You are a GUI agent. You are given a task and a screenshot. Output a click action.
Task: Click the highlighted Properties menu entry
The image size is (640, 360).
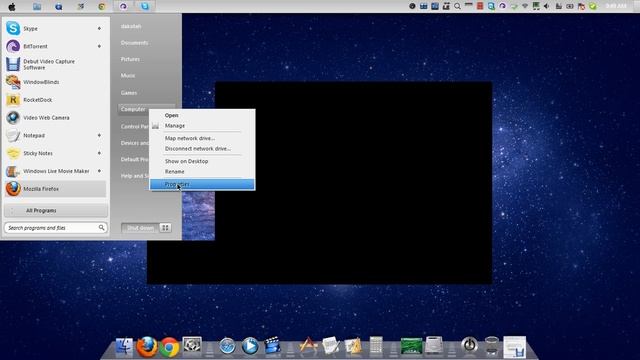(202, 184)
